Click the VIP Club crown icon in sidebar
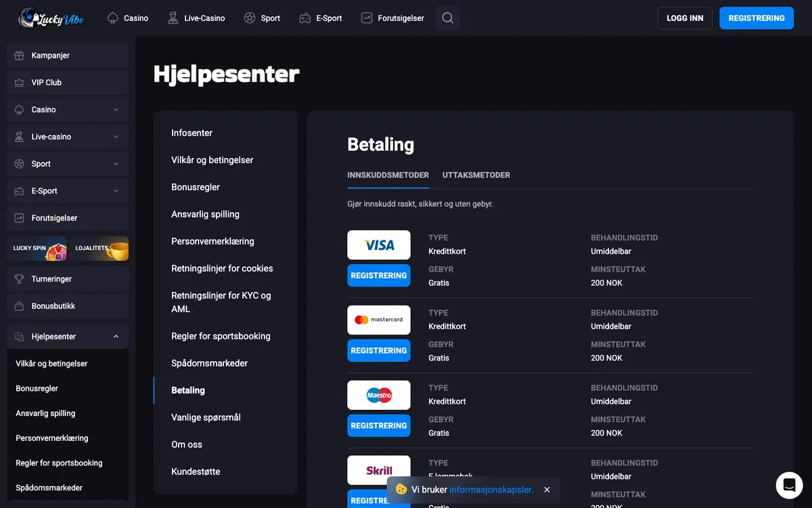 pyautogui.click(x=19, y=83)
